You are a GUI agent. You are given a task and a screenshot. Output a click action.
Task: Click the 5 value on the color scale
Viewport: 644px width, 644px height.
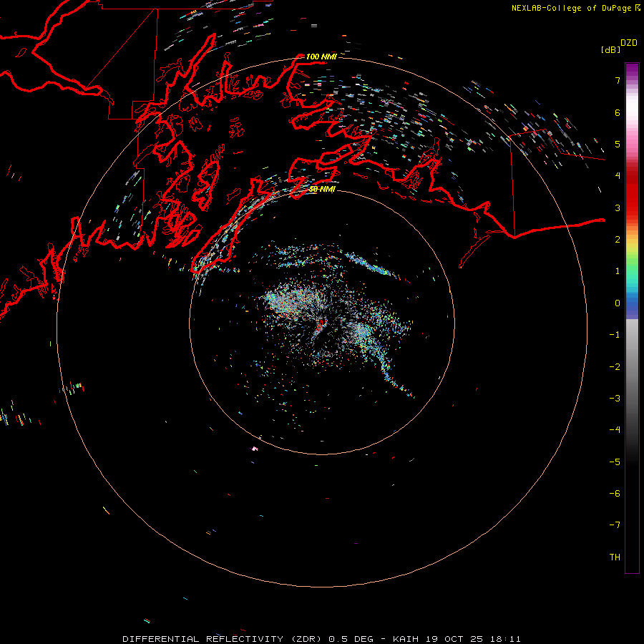tap(618, 144)
